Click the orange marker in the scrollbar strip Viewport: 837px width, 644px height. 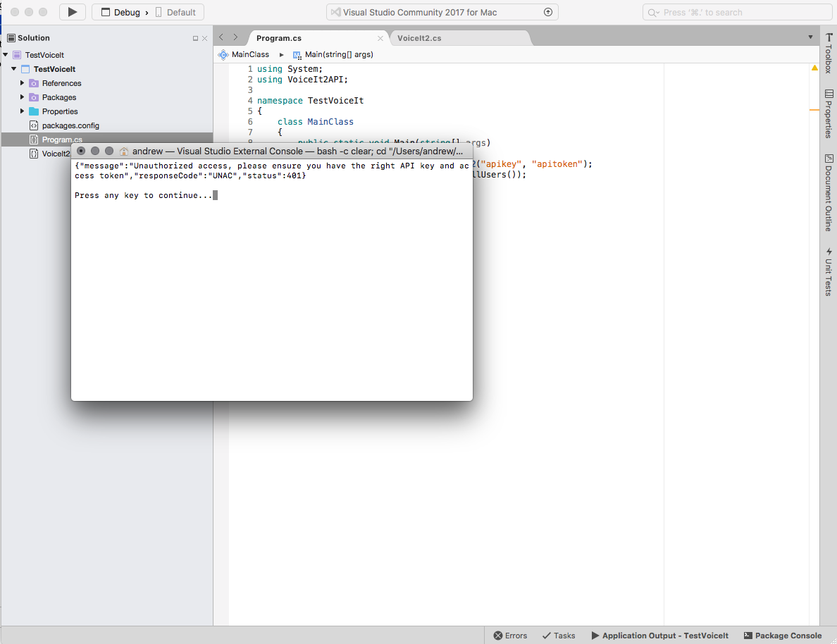click(814, 110)
